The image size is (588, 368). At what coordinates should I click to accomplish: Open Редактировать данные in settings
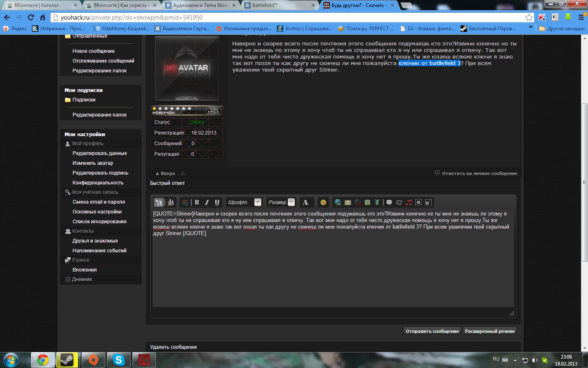(x=100, y=153)
